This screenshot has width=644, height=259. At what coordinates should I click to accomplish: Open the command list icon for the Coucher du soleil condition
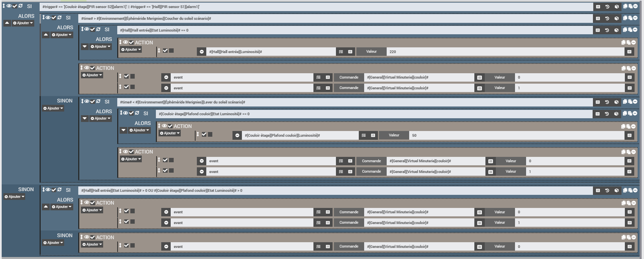click(598, 18)
